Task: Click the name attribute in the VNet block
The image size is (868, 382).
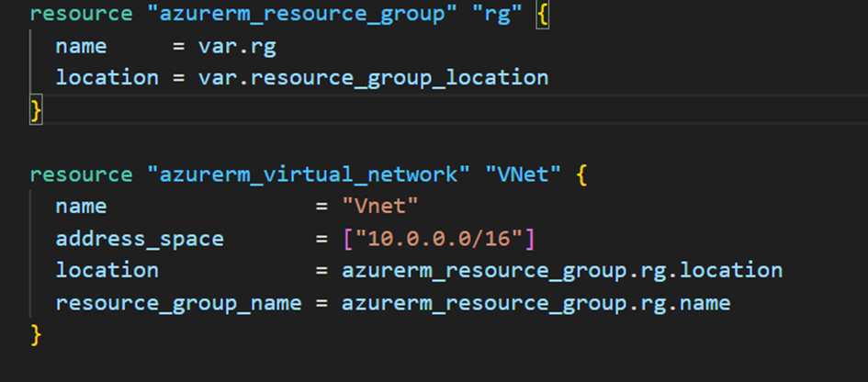Action: point(81,207)
